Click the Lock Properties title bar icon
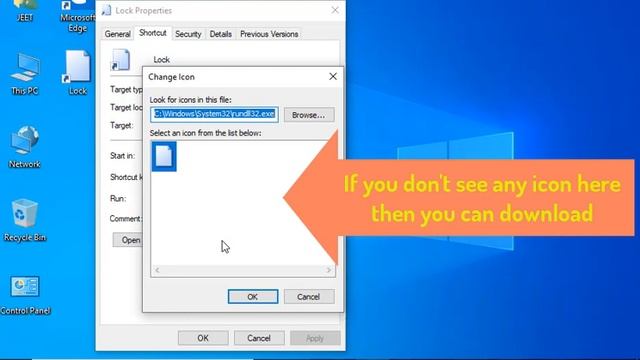This screenshot has height=360, width=640. pos(107,10)
